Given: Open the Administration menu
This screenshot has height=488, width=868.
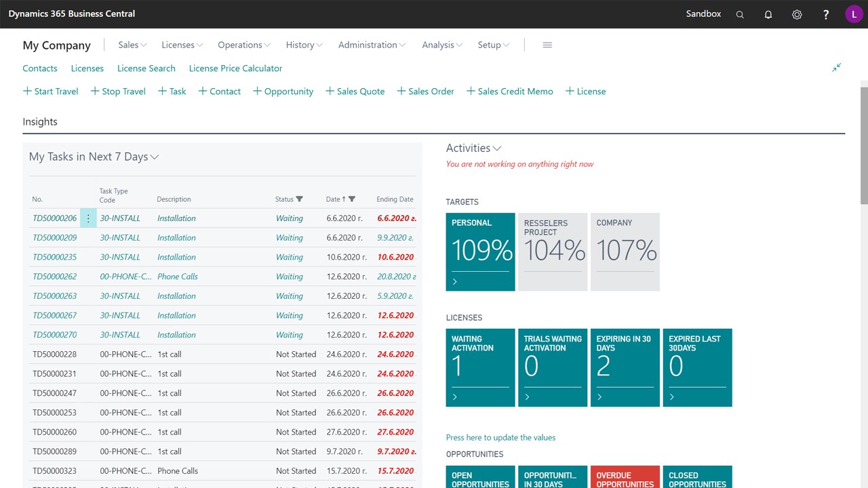Looking at the screenshot, I should click(x=372, y=45).
